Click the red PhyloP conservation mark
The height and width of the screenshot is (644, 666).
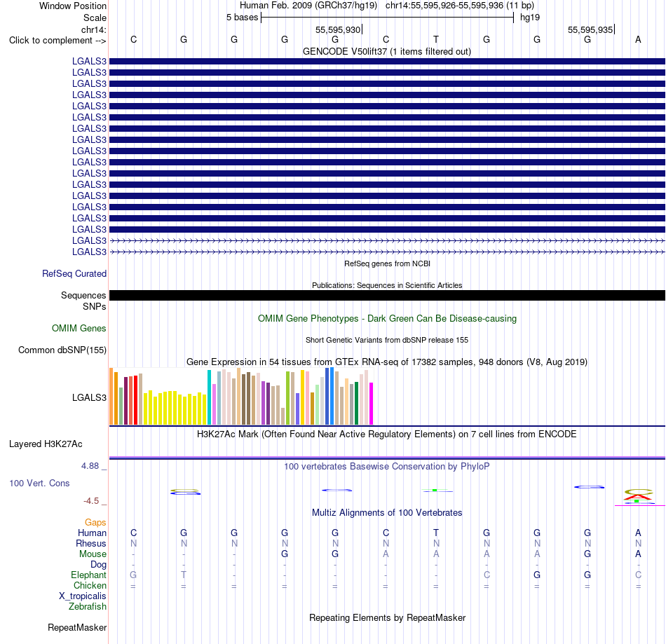638,497
